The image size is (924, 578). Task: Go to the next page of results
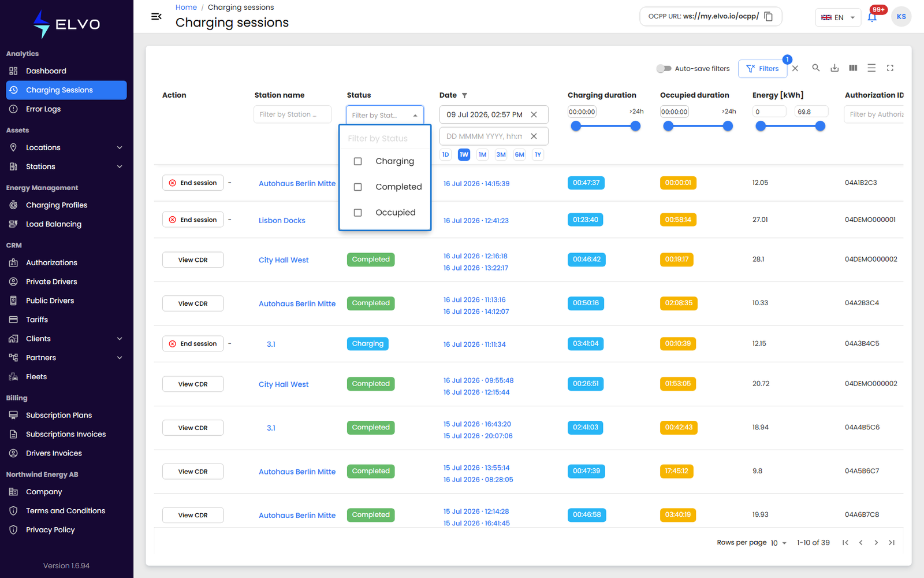(876, 542)
